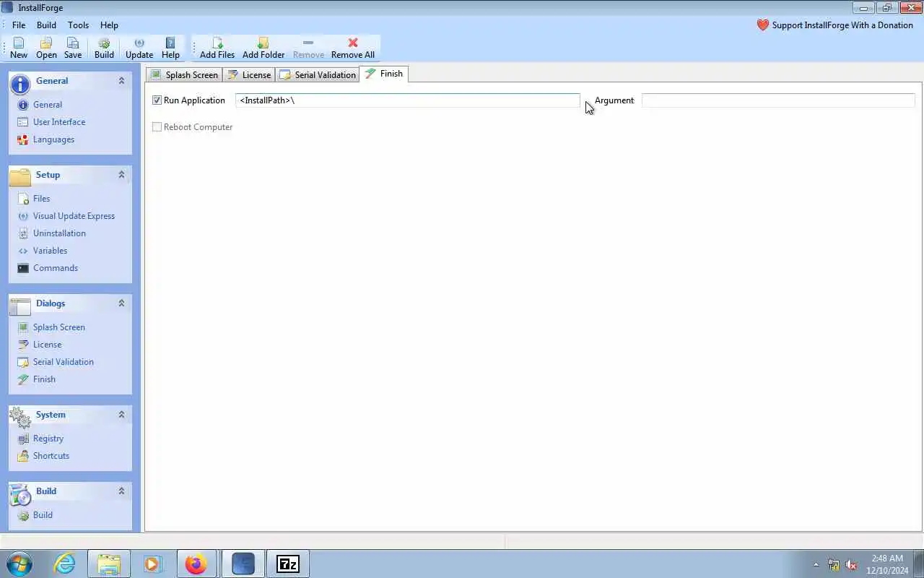Screen dimensions: 924x578
Task: Open the Registry section under System
Action: (48, 439)
